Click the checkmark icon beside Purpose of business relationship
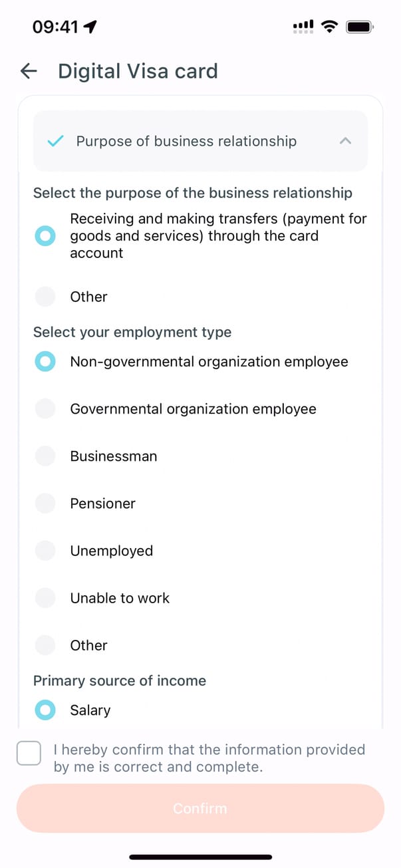The height and width of the screenshot is (868, 401). pos(56,141)
